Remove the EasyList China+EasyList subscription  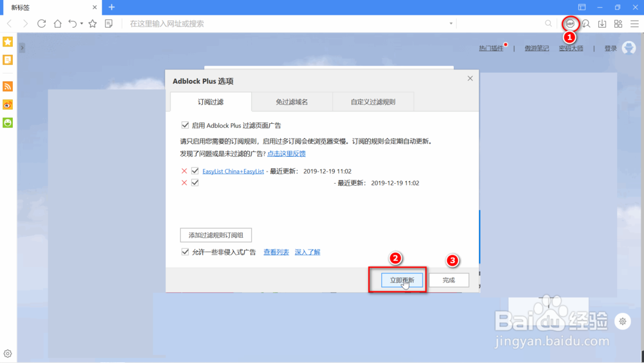click(x=184, y=171)
